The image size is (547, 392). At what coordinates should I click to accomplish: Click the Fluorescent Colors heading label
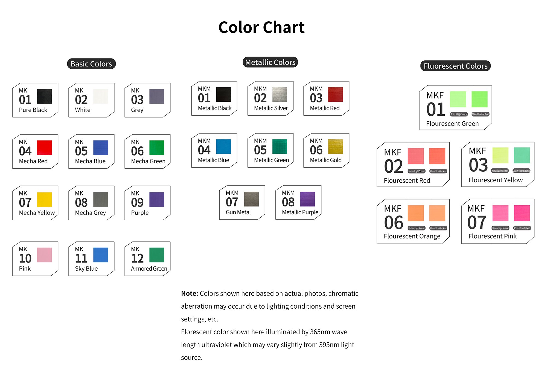[x=455, y=66]
